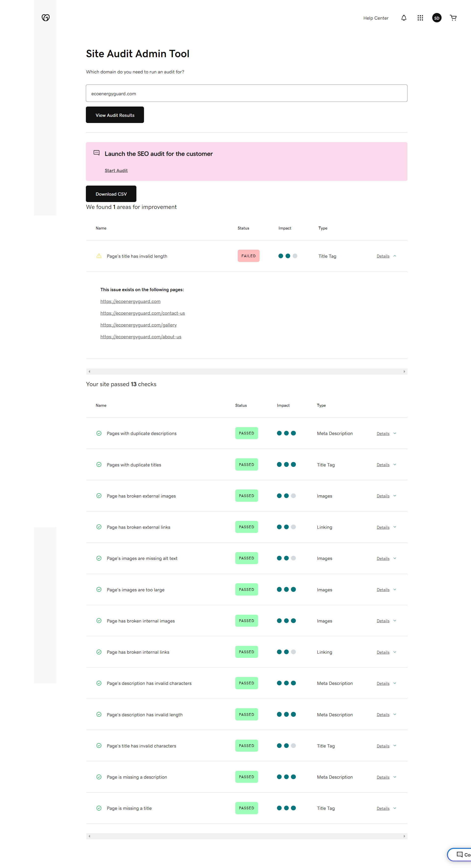The height and width of the screenshot is (868, 471).
Task: Click the green check icon for duplicate descriptions
Action: point(99,433)
